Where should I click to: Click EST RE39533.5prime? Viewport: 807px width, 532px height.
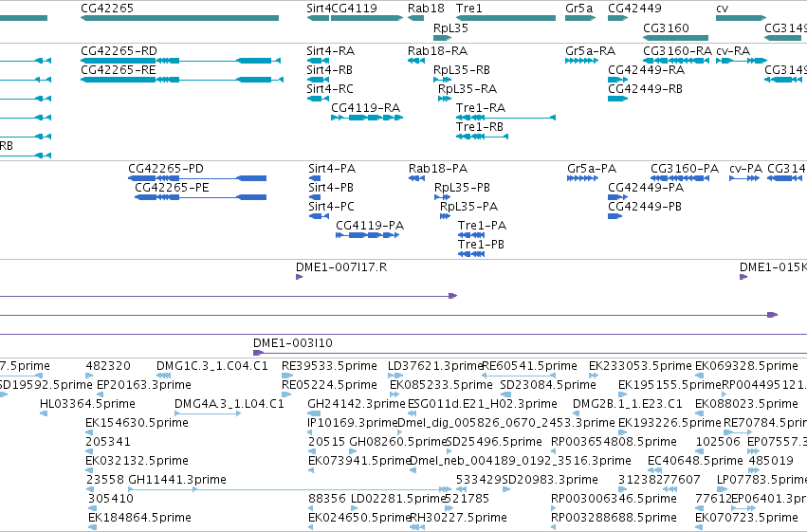(287, 376)
